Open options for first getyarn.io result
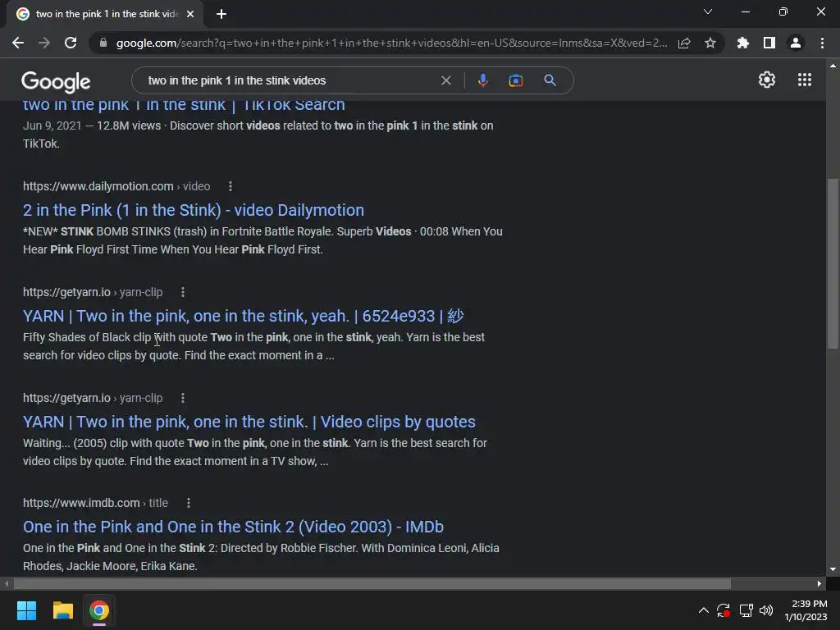 click(x=183, y=292)
